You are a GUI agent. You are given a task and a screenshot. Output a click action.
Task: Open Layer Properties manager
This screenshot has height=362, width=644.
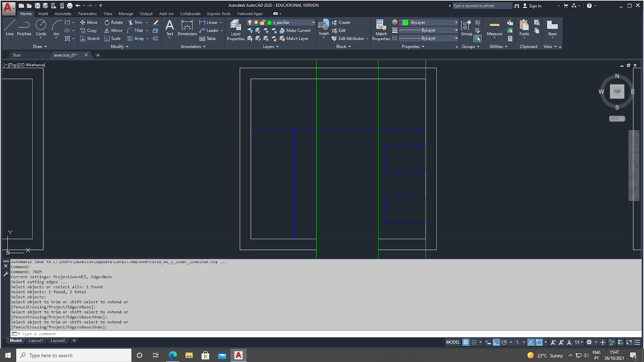click(x=235, y=30)
